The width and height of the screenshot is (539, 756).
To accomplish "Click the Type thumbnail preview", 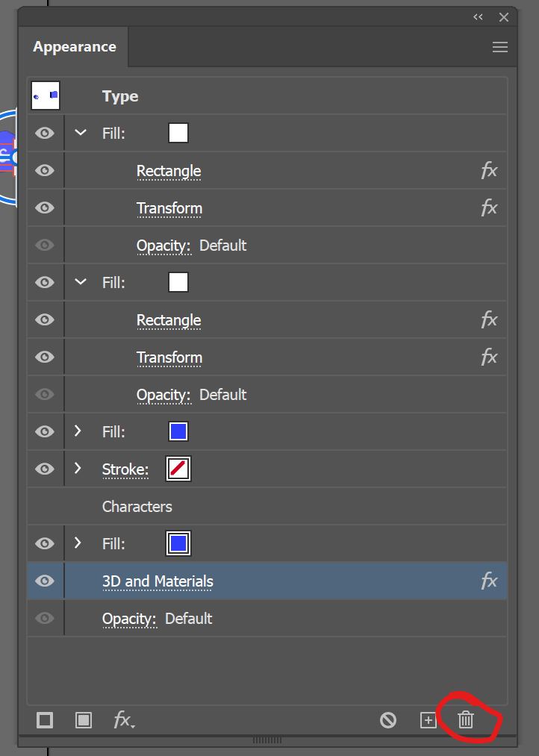I will 46,96.
